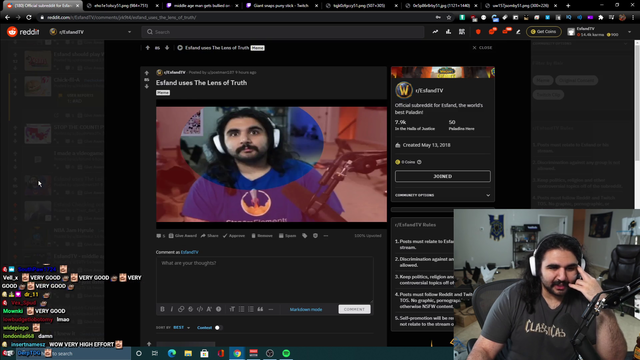This screenshot has width=640, height=360.
Task: Click the create post pencil icon
Action: (518, 32)
